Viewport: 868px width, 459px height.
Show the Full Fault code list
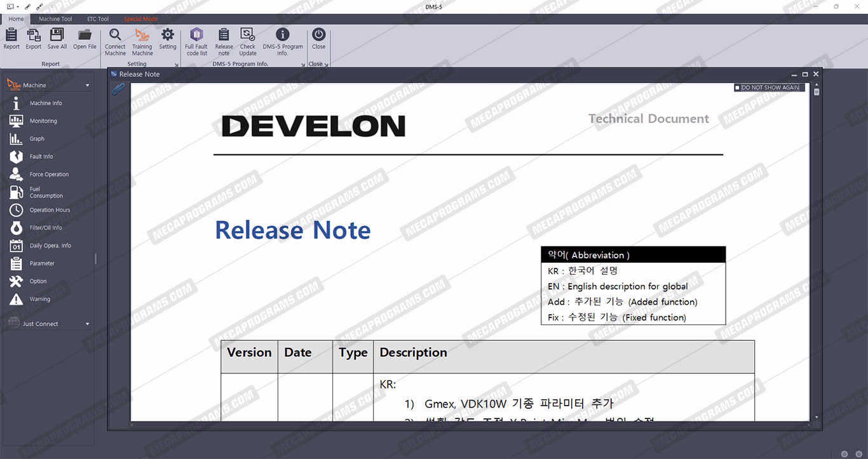point(196,42)
